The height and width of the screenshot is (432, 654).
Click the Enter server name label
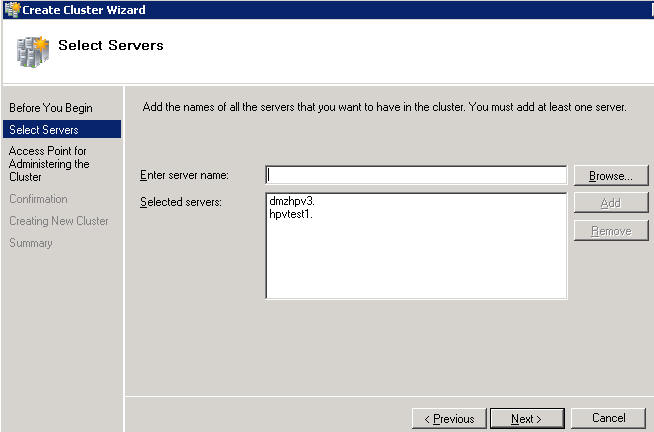tap(184, 175)
